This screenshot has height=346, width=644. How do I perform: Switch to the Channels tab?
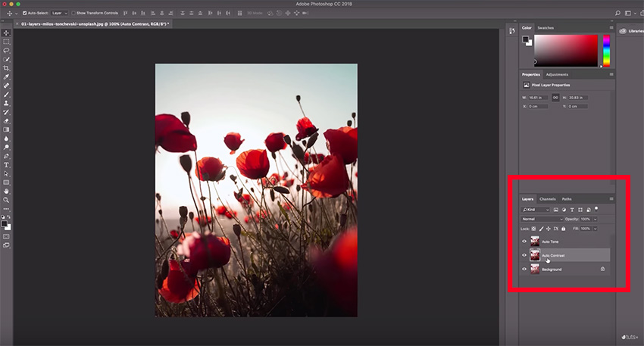click(547, 199)
